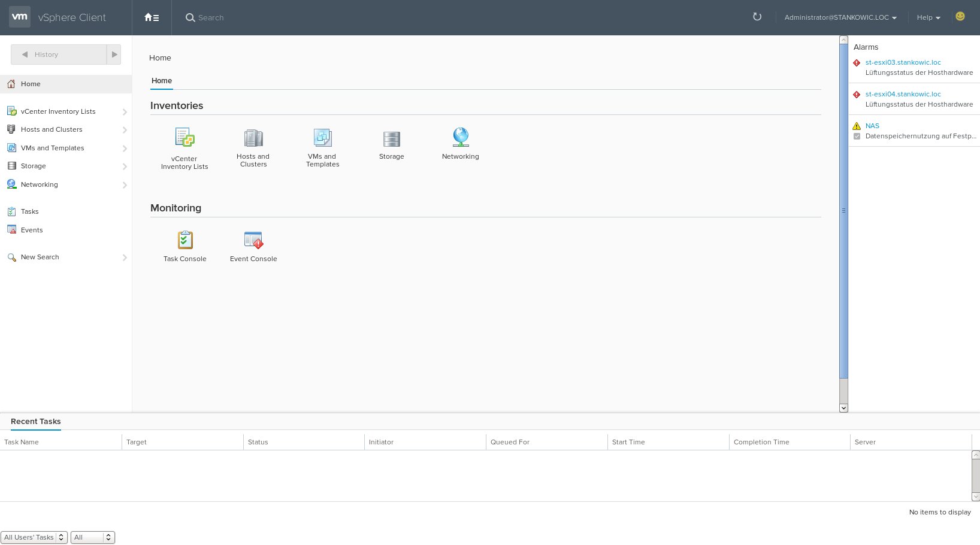Open Administrator@STANKOWIC.LOC user dropdown

pyautogui.click(x=840, y=17)
